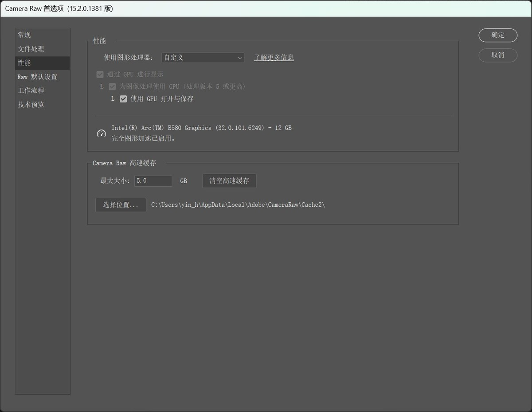Click the Intel Arc B580 Graphics text
This screenshot has width=532, height=412.
click(201, 128)
